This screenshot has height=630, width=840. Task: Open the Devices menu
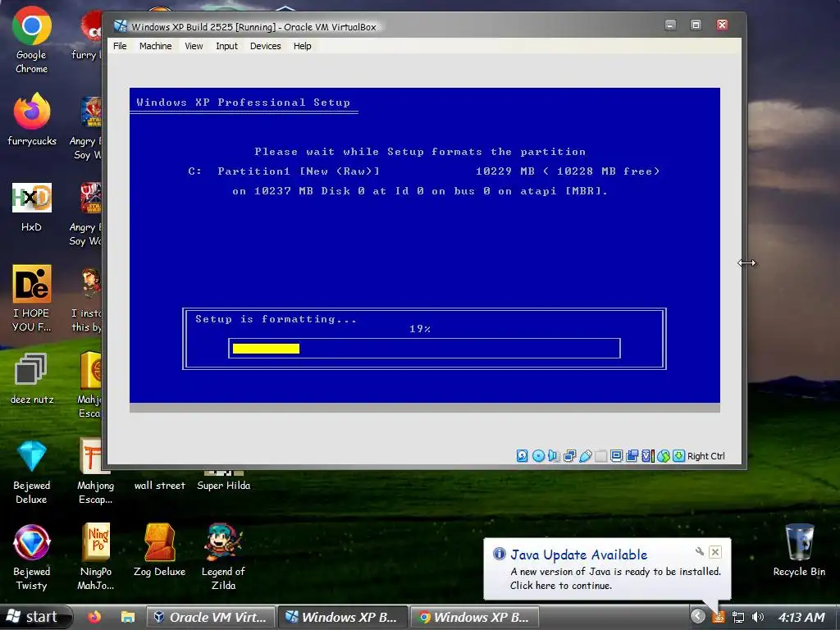[265, 46]
